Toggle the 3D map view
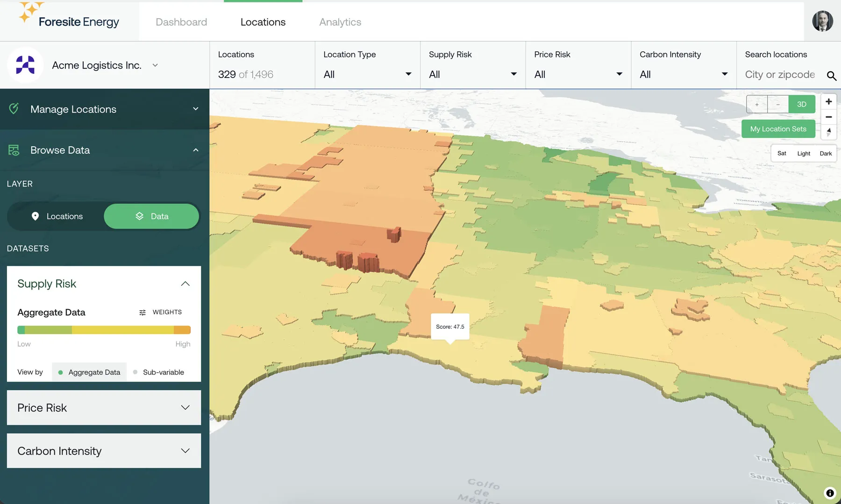 (801, 104)
